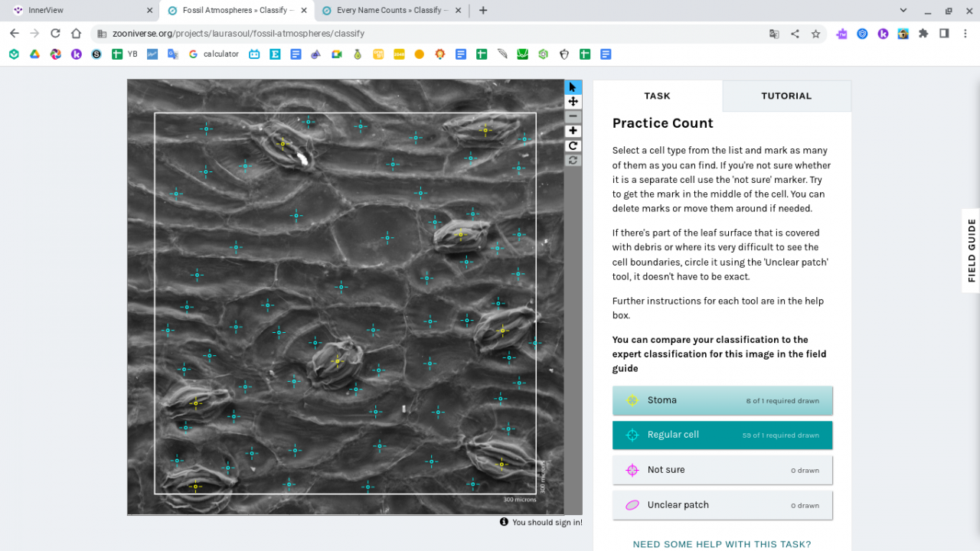Reload the current page
This screenshot has width=980, height=551.
(55, 34)
